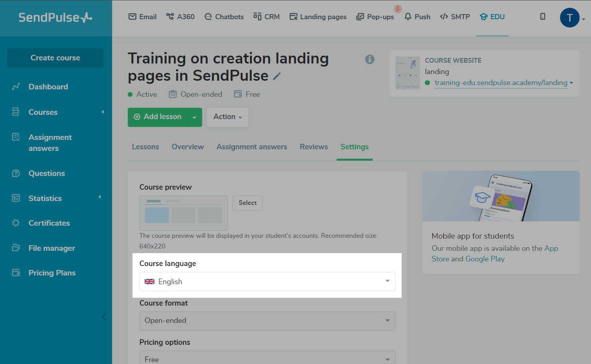
Task: Go to Pricing Plans in sidebar
Action: (52, 273)
